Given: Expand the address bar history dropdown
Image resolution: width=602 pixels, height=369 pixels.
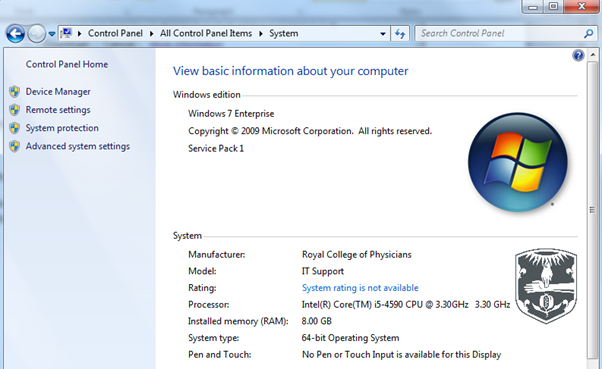Looking at the screenshot, I should pyautogui.click(x=383, y=34).
